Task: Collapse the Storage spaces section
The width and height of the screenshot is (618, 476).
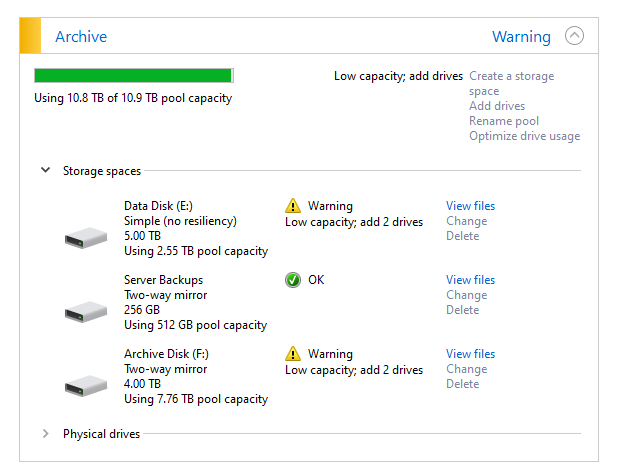Action: [x=46, y=170]
